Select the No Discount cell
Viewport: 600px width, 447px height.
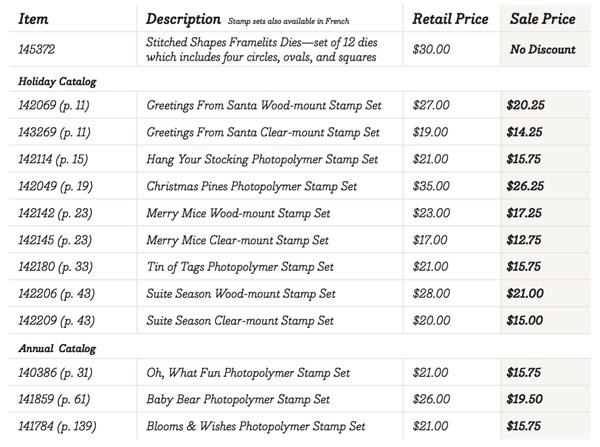tap(543, 48)
